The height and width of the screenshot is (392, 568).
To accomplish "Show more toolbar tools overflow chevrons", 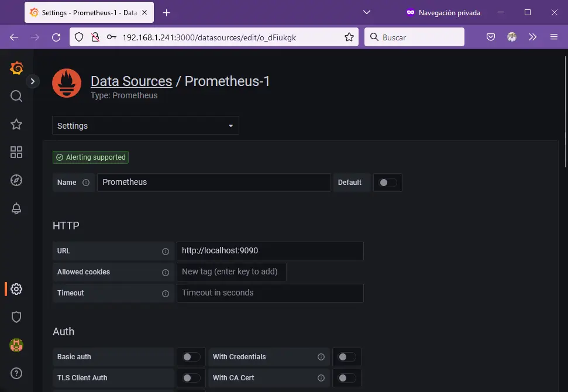I will (532, 37).
